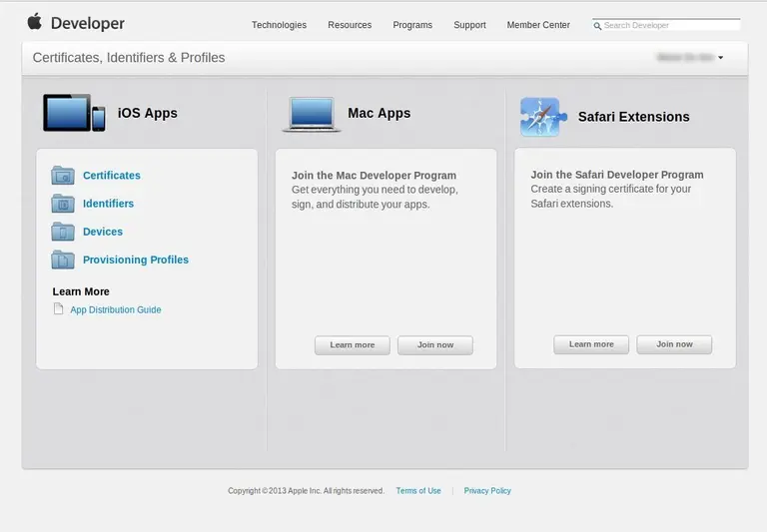Open the Certificates folder icon
The image size is (767, 532).
[x=63, y=175]
